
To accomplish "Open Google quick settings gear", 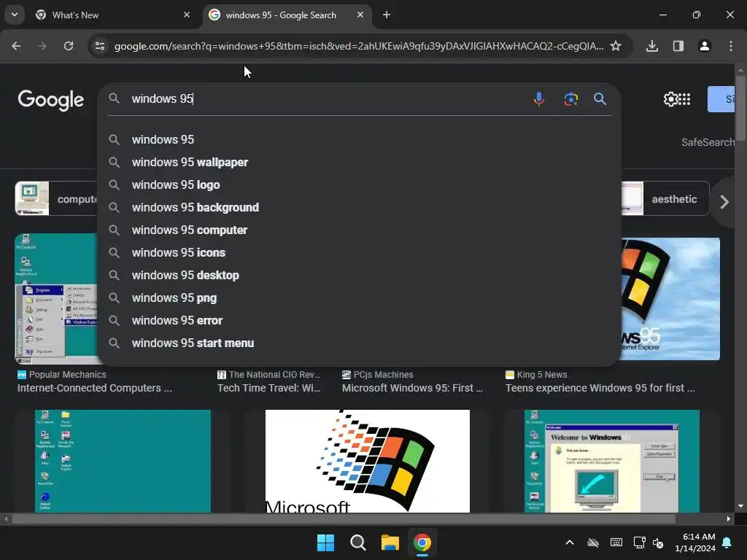I will click(670, 99).
